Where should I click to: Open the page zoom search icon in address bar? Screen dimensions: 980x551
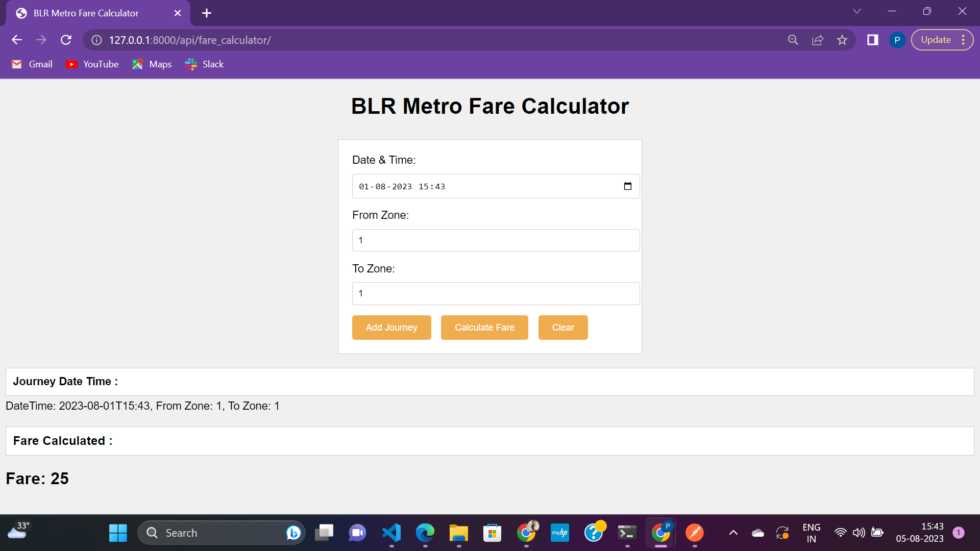point(793,40)
